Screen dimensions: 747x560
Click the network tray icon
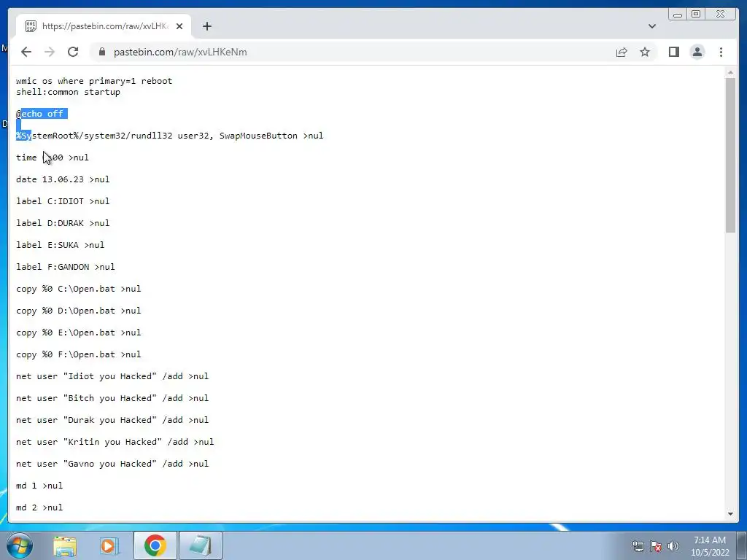(638, 546)
